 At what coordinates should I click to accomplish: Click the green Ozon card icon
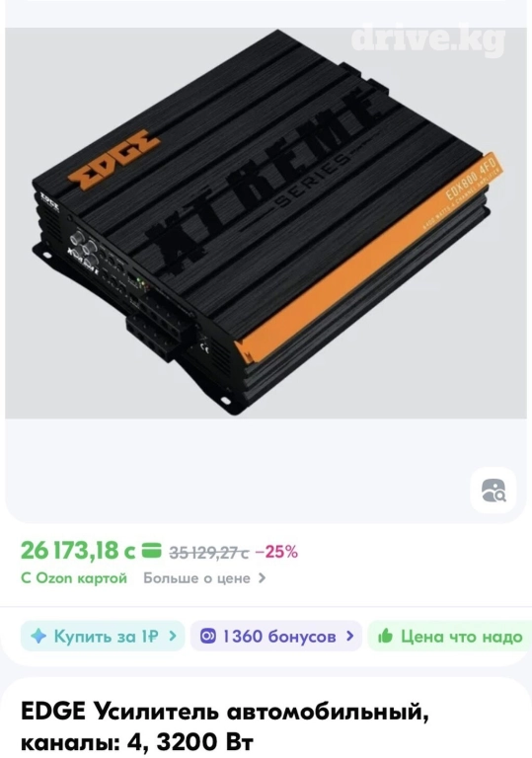[x=151, y=551]
